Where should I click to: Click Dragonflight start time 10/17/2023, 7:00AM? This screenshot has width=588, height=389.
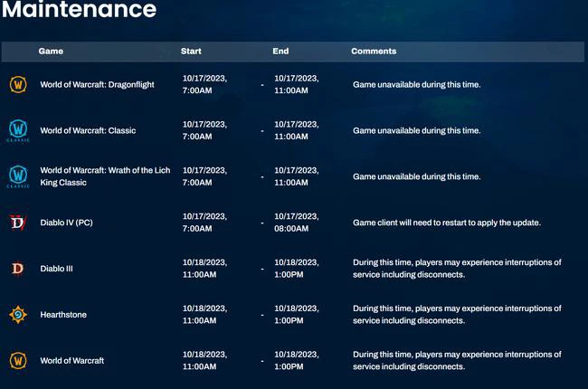204,84
